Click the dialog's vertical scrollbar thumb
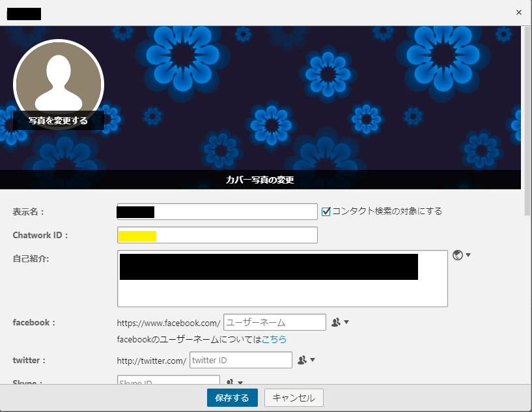This screenshot has width=532, height=412. coord(527,120)
